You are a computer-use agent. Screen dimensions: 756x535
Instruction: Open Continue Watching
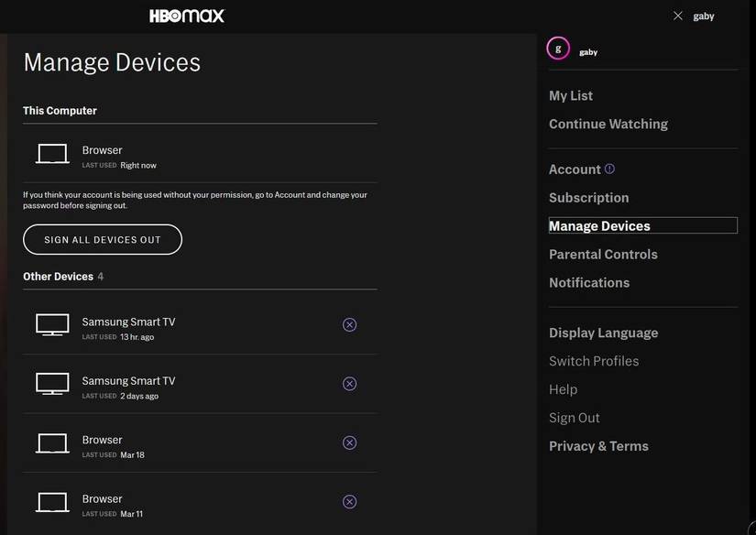pyautogui.click(x=608, y=124)
